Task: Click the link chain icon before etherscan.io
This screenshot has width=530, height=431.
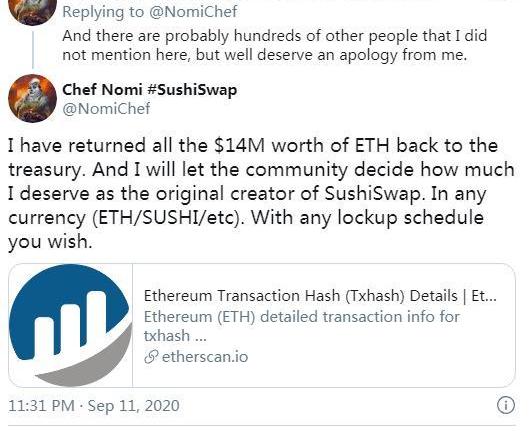Action: click(x=151, y=357)
